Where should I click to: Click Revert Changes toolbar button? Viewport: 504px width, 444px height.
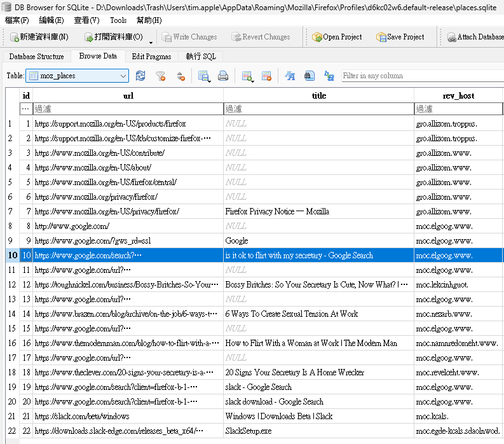(261, 37)
